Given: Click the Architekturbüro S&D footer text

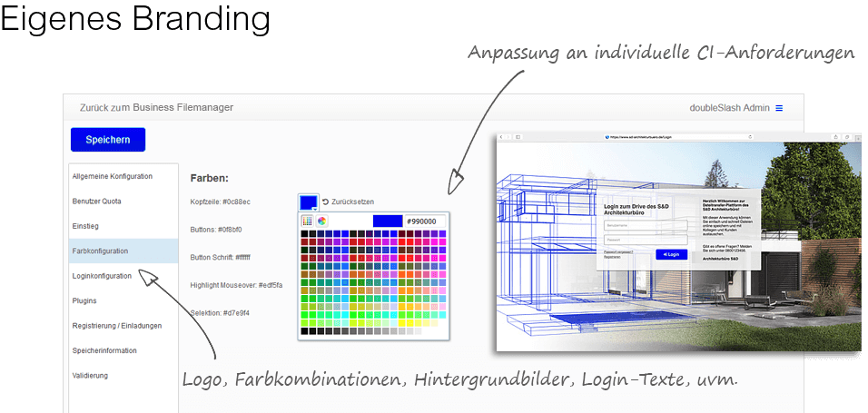Looking at the screenshot, I should (720, 259).
